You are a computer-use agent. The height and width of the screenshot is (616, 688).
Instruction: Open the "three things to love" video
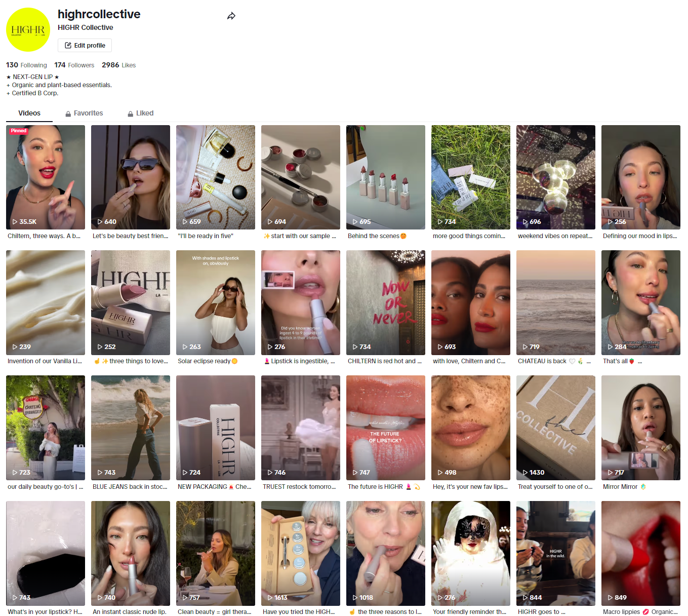(x=131, y=302)
